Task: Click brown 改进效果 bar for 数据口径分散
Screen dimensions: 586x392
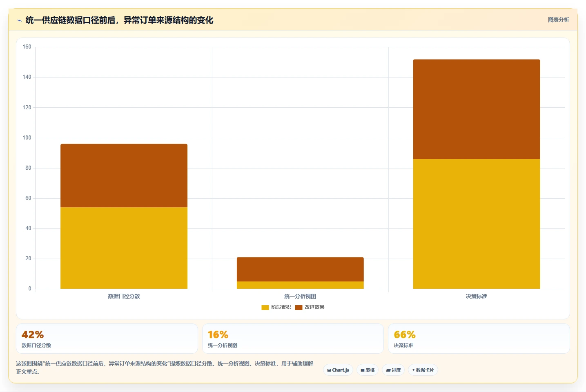Action: click(x=124, y=175)
